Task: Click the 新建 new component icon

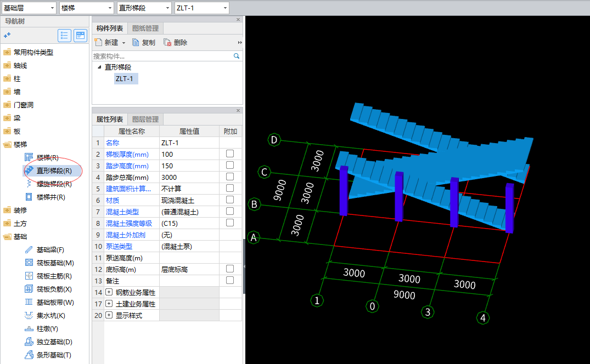Action: click(x=98, y=42)
